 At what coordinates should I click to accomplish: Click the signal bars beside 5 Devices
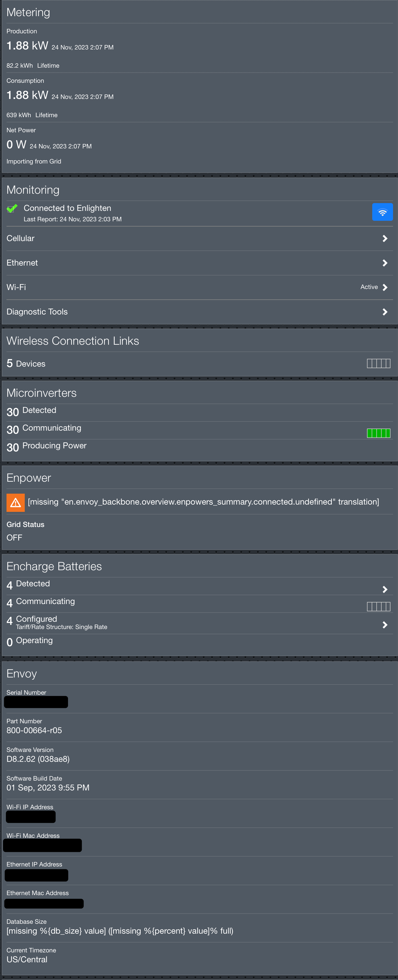[x=378, y=363]
